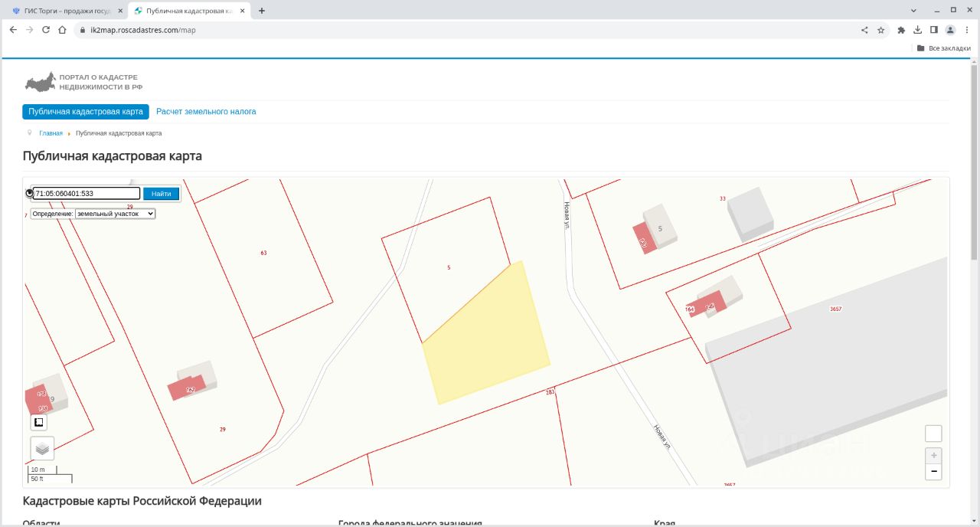Click parcel number 283 label

(550, 392)
